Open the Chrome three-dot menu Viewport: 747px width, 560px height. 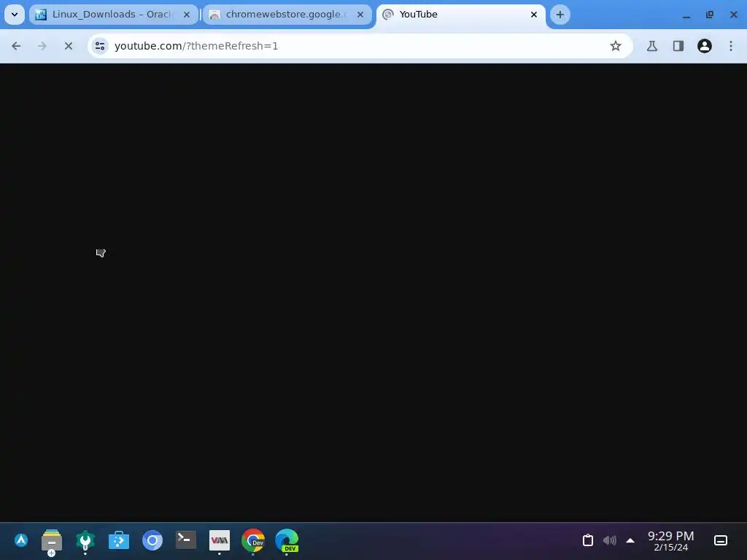click(x=731, y=46)
